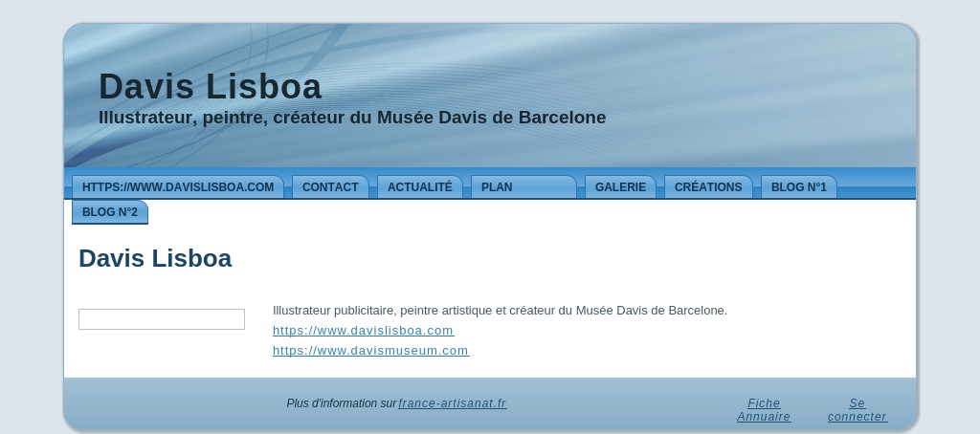Click the empty image box beside the description
Viewport: 980px width, 434px height.
click(x=161, y=319)
